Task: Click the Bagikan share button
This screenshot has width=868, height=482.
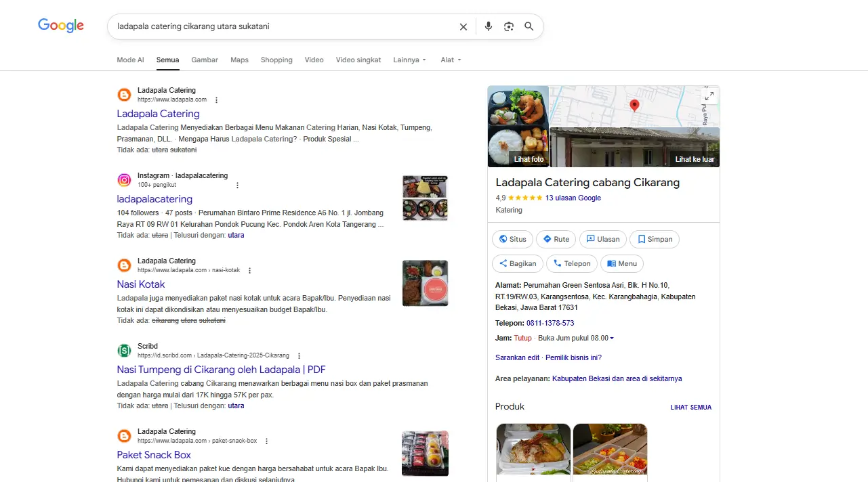Action: tap(518, 263)
